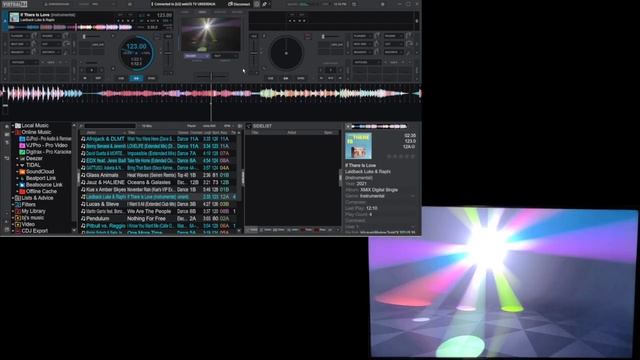
Task: Select the Pitbull vs. Reggio track
Action: point(158,226)
